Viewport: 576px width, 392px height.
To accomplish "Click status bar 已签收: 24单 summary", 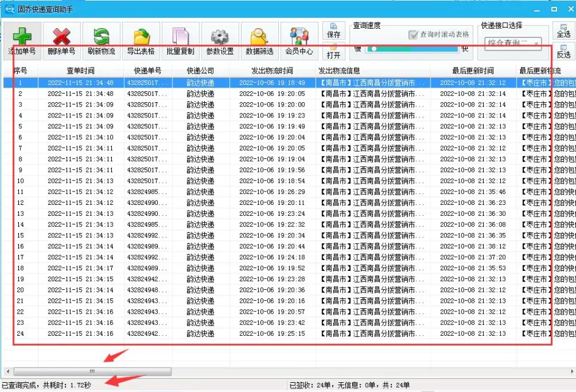I will pos(349,385).
